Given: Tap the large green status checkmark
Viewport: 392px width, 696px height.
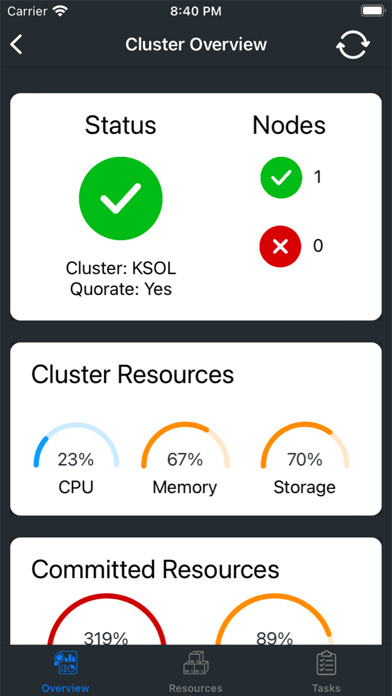Looking at the screenshot, I should 121,198.
